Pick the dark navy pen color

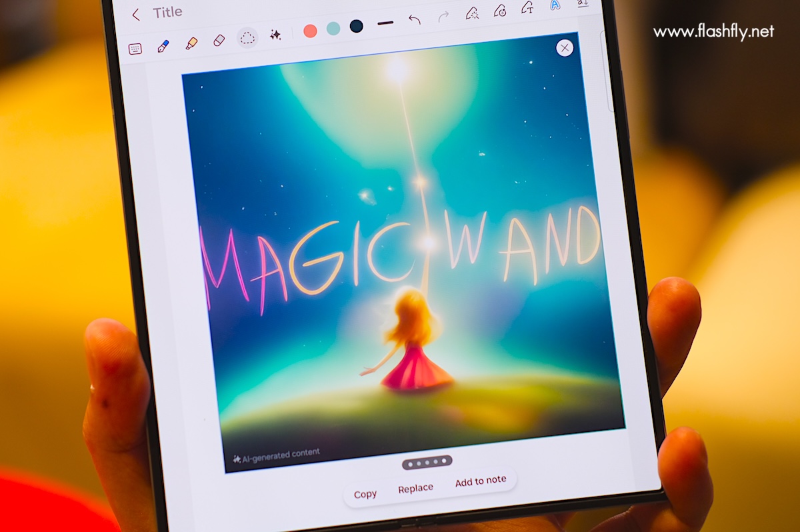[357, 26]
